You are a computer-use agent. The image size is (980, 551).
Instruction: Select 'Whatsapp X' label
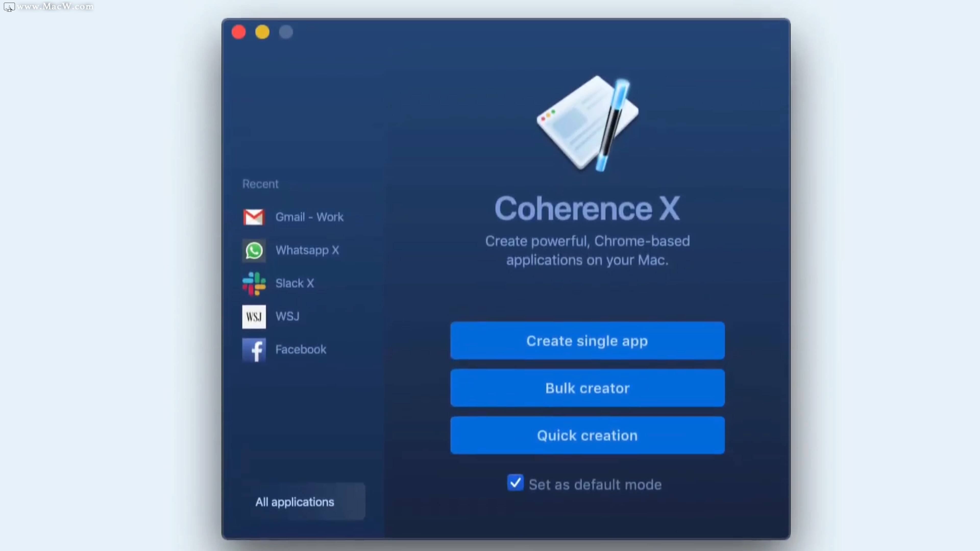pos(307,250)
